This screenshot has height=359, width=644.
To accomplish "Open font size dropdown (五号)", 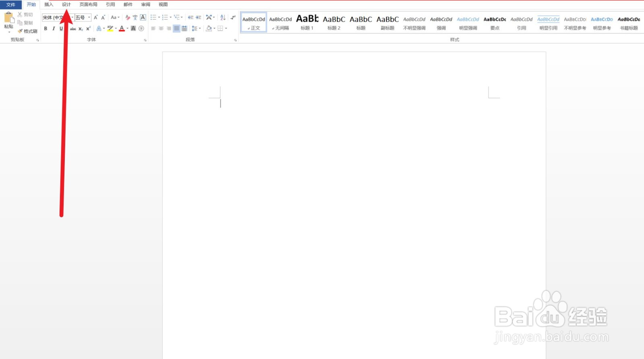I will [89, 17].
